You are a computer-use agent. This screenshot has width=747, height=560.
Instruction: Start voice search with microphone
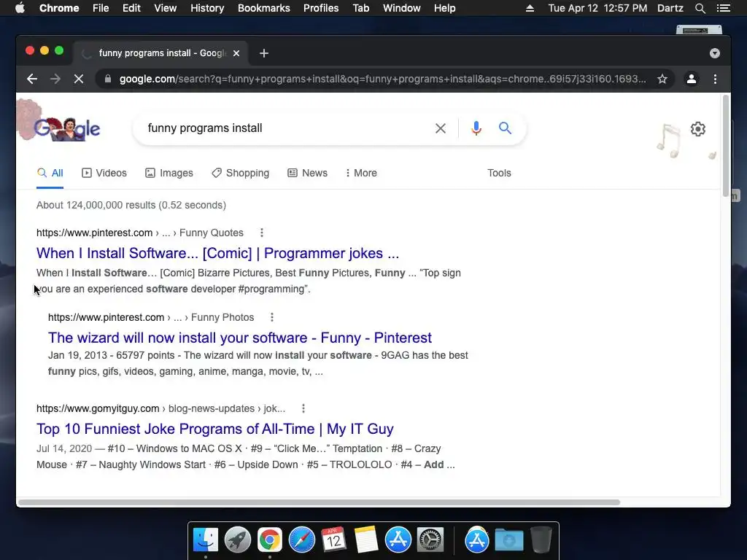click(x=476, y=128)
